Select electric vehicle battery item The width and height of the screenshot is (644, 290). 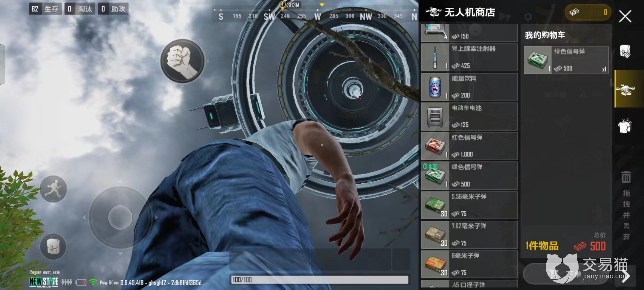pyautogui.click(x=469, y=117)
